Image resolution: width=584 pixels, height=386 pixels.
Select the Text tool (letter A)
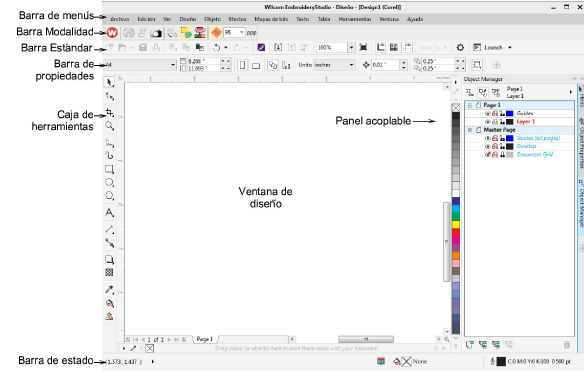[109, 213]
